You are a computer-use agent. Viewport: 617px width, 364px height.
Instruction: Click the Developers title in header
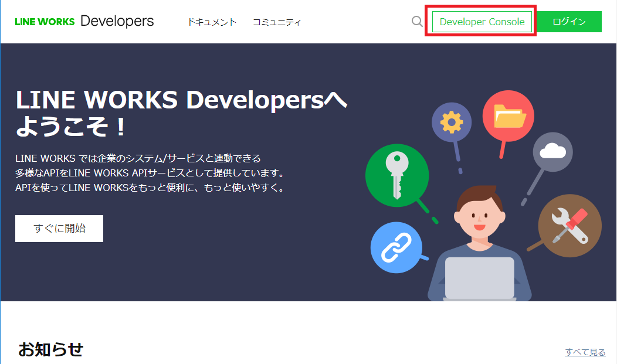pyautogui.click(x=117, y=21)
